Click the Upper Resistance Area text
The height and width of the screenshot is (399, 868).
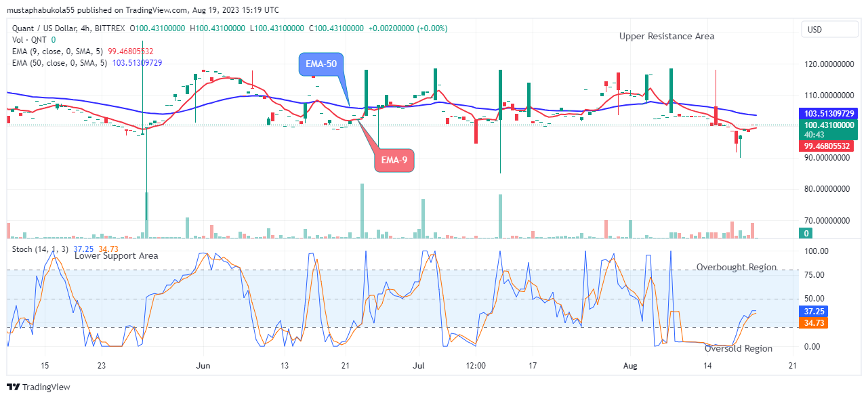pos(666,36)
